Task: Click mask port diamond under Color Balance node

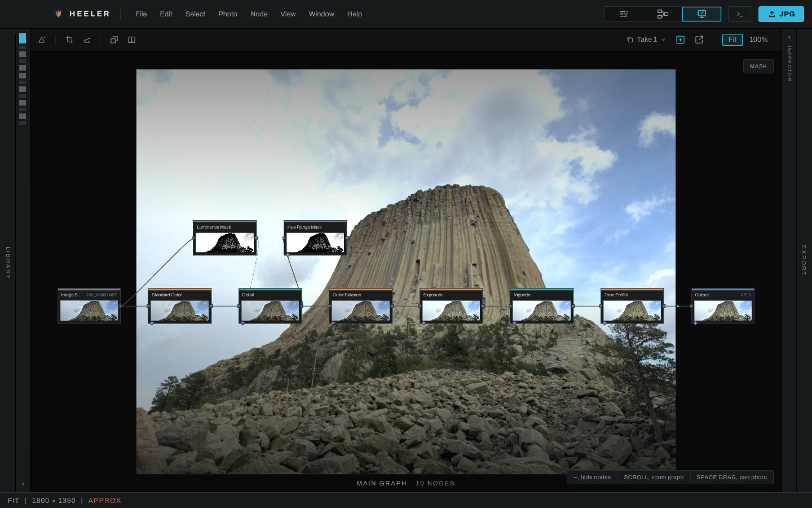Action: point(333,323)
